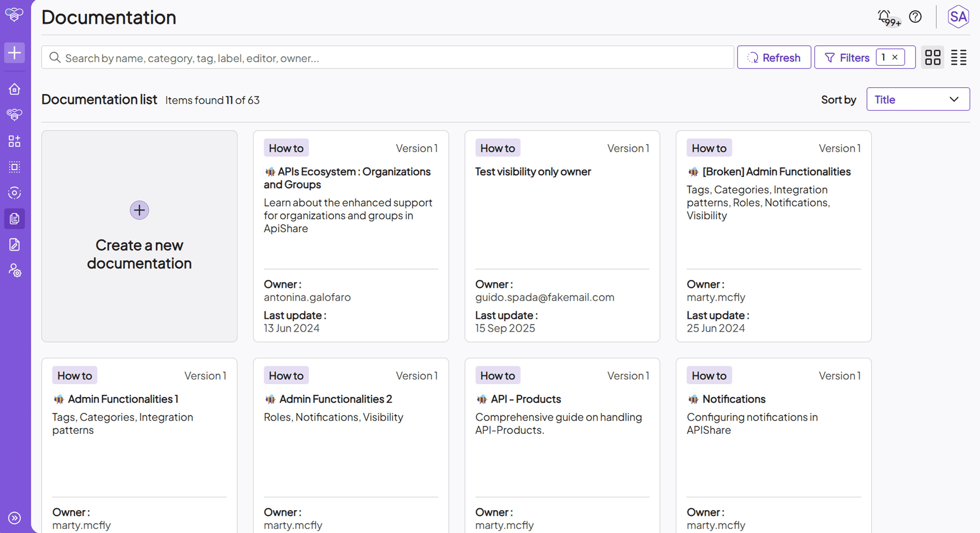Switch to list view layout
The image size is (980, 533).
(x=959, y=57)
